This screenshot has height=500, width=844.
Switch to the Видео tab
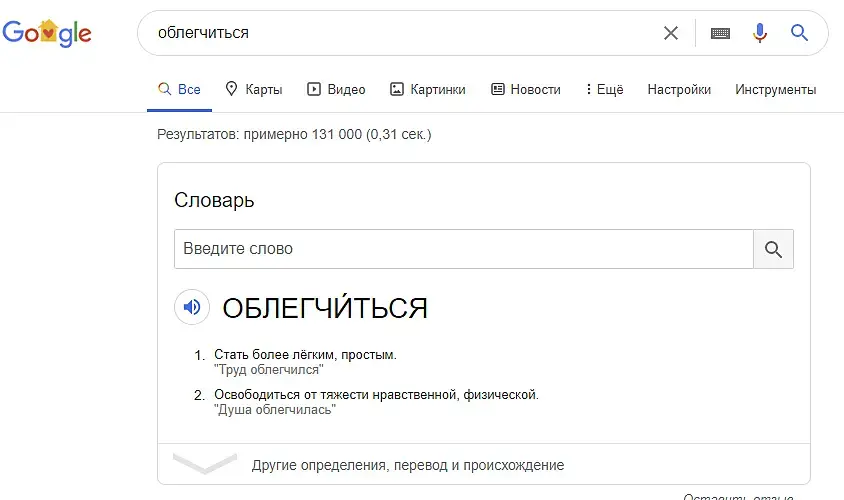[x=336, y=89]
